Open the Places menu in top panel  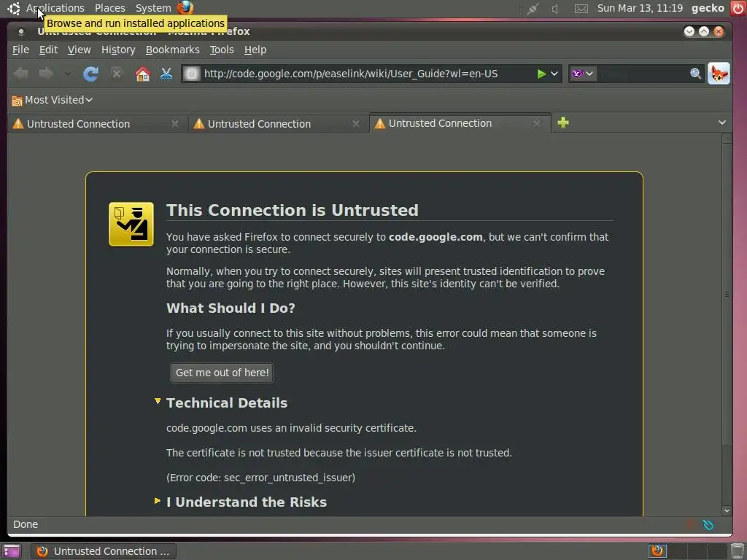(x=109, y=8)
